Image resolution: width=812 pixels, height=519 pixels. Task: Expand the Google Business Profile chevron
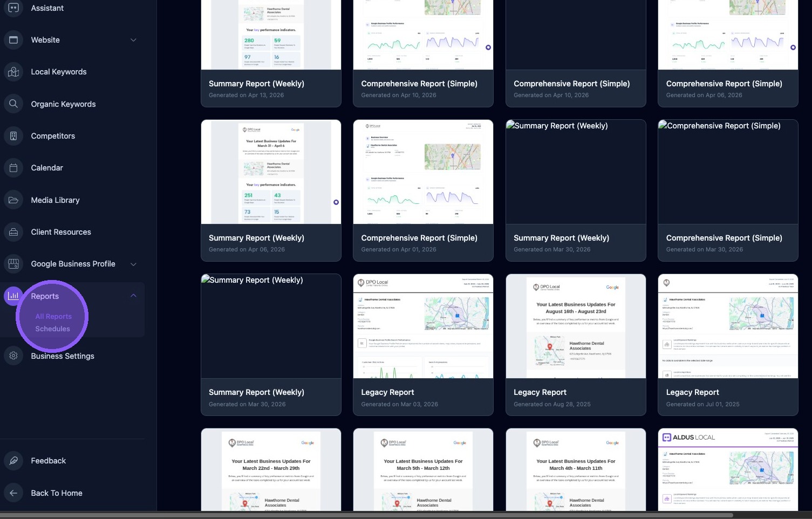pyautogui.click(x=133, y=264)
